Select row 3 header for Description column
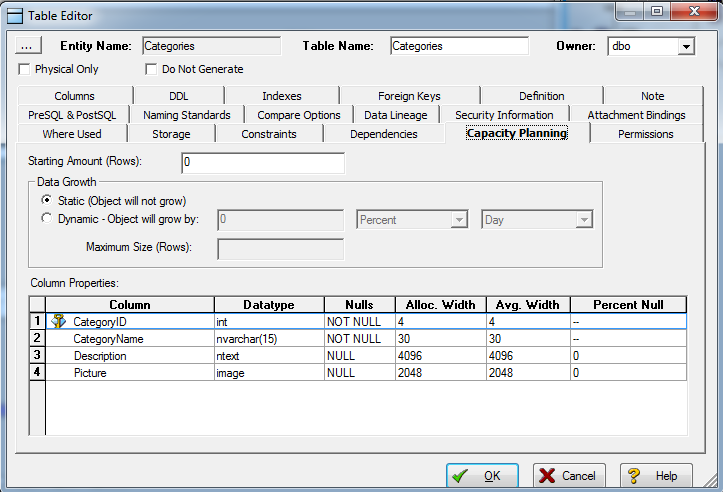723x492 pixels. coord(37,355)
